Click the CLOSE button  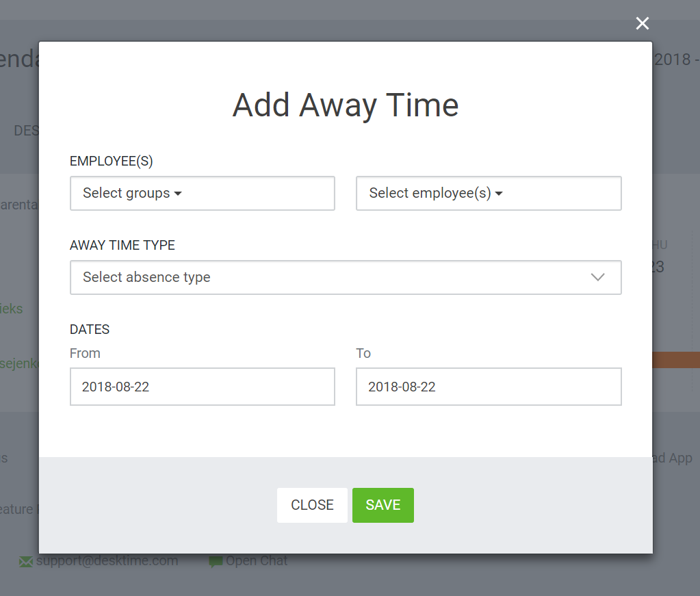coord(312,505)
